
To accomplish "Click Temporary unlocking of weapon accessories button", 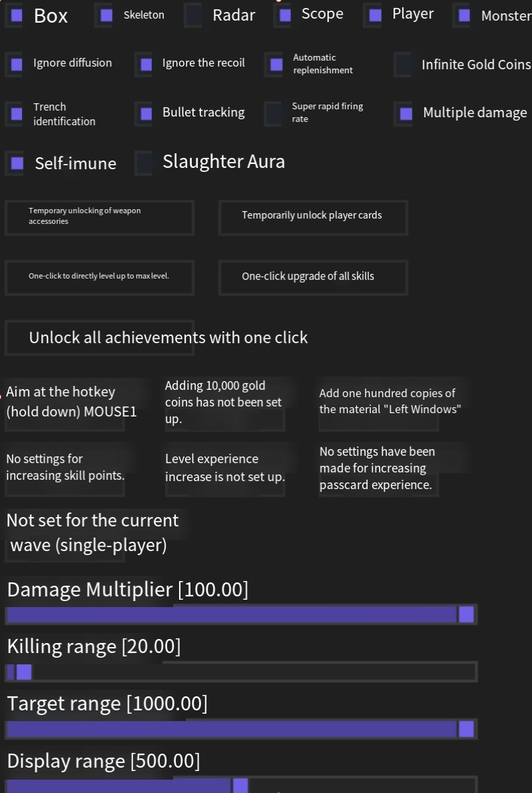I will 99,217.
